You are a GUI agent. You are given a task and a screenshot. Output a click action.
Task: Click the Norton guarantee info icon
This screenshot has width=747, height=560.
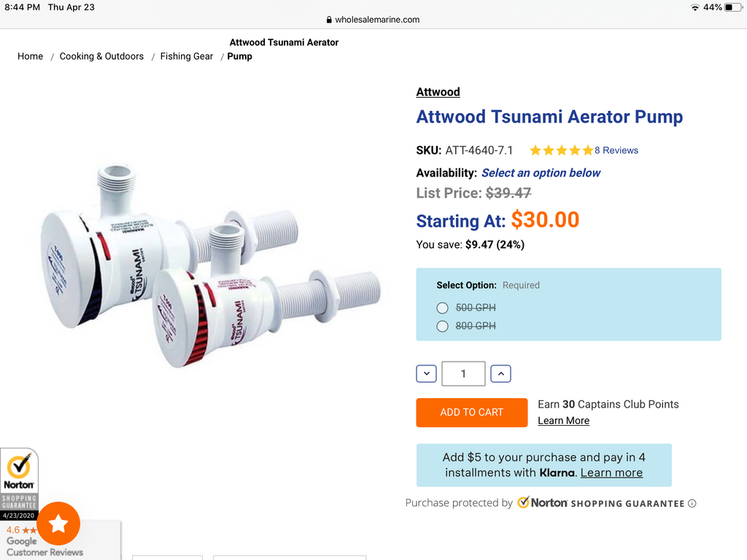pos(692,503)
